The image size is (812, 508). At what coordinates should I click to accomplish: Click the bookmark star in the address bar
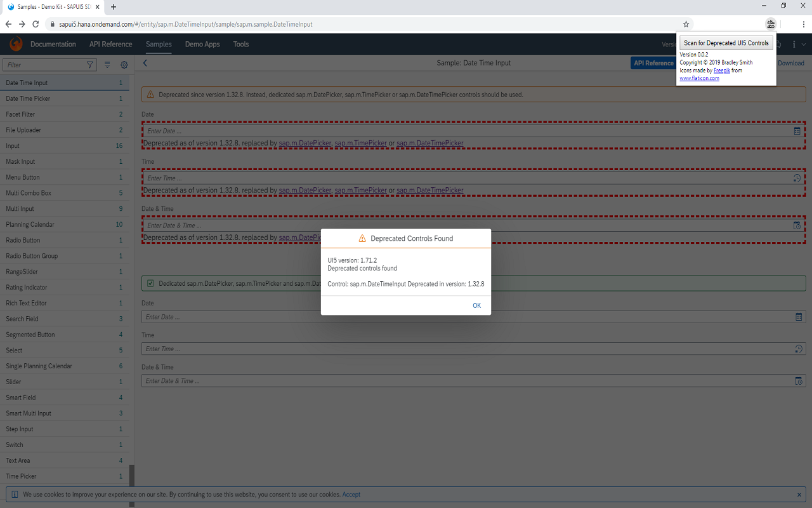[686, 24]
